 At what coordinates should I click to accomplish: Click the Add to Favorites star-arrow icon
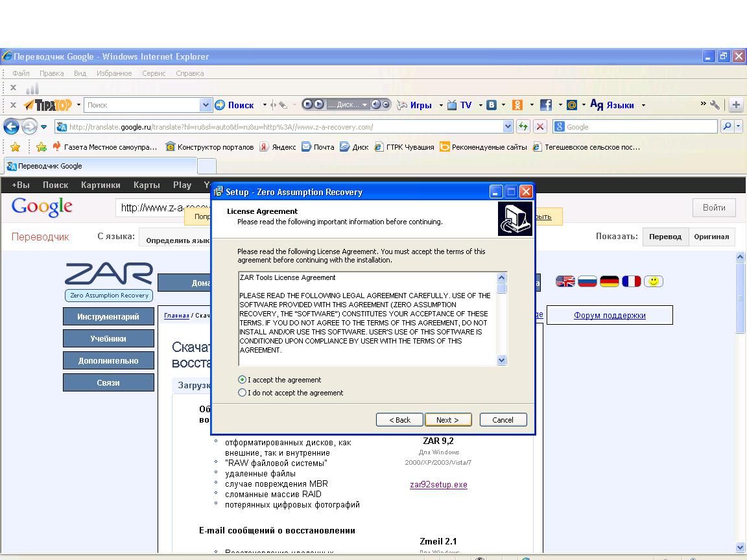[41, 147]
